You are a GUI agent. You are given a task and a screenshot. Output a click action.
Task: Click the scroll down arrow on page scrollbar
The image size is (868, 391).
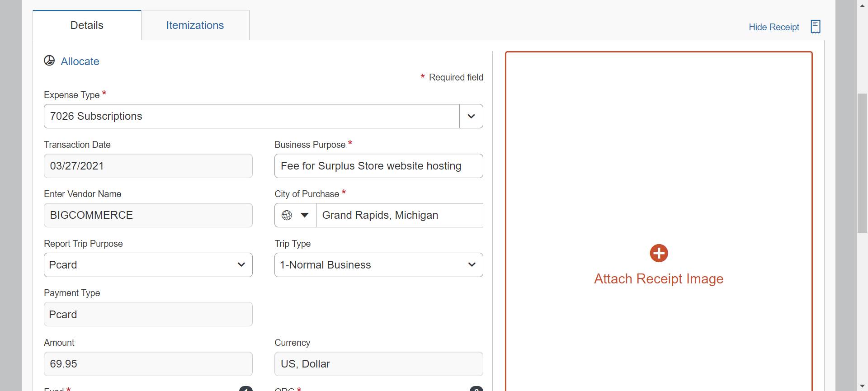tap(862, 386)
